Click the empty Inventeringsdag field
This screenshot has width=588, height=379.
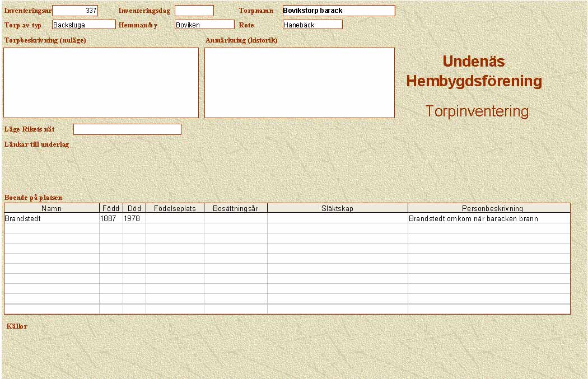coord(194,11)
